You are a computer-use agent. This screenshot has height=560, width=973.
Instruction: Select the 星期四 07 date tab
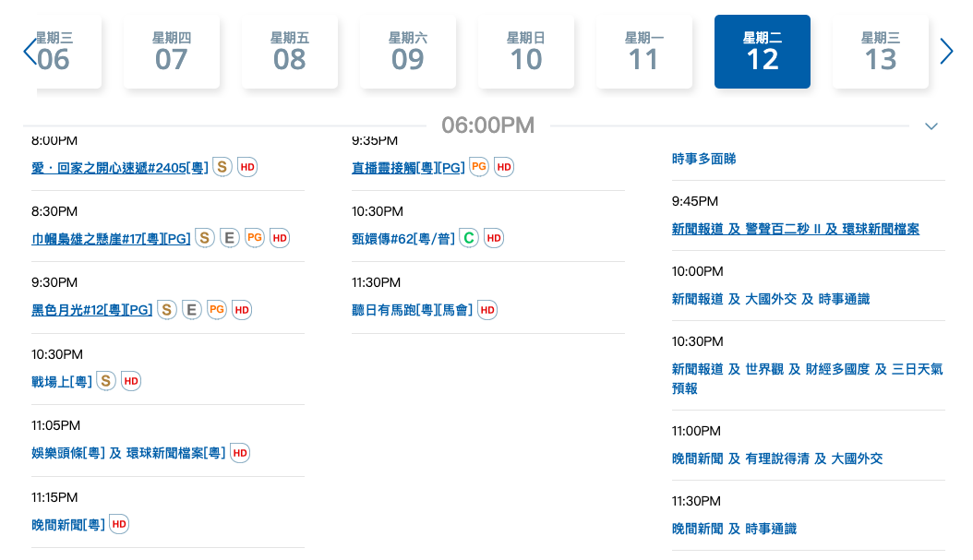172,52
